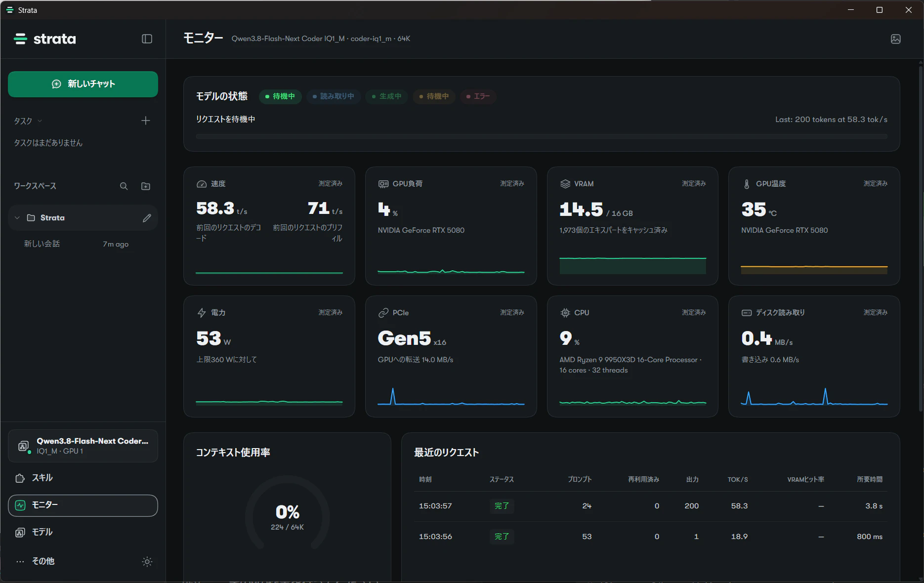Click the green 待機中 status pill

pyautogui.click(x=280, y=96)
